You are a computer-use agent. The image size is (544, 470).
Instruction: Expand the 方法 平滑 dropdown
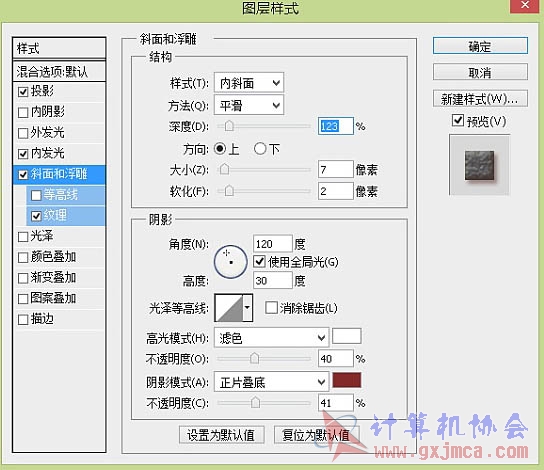pyautogui.click(x=249, y=105)
